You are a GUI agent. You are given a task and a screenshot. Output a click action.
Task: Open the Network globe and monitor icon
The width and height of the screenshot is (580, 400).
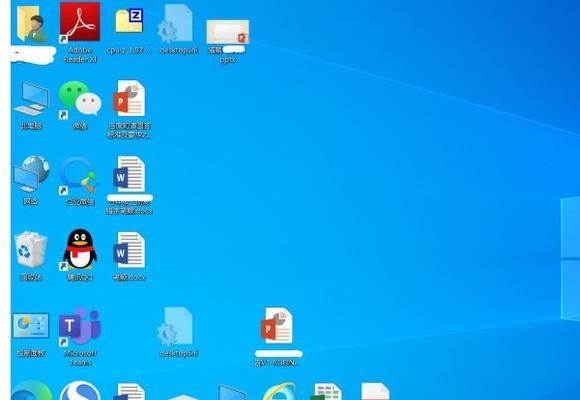[31, 174]
